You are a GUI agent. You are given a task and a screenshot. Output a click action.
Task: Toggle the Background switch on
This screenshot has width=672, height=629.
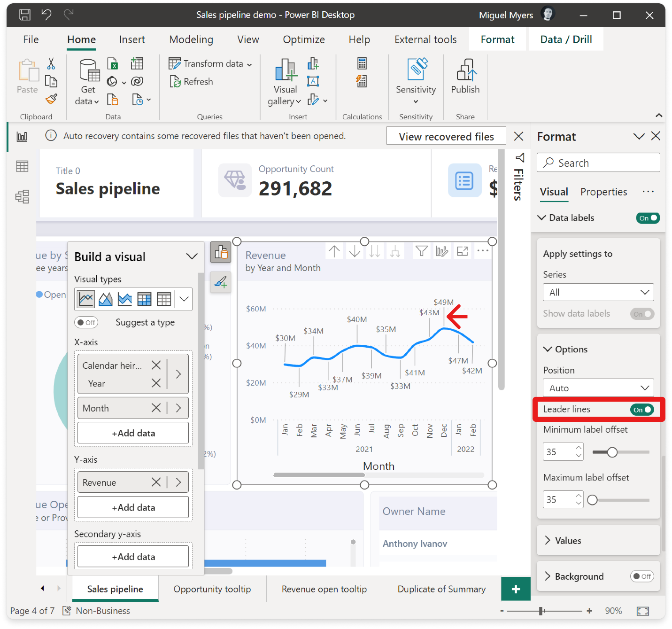(642, 576)
